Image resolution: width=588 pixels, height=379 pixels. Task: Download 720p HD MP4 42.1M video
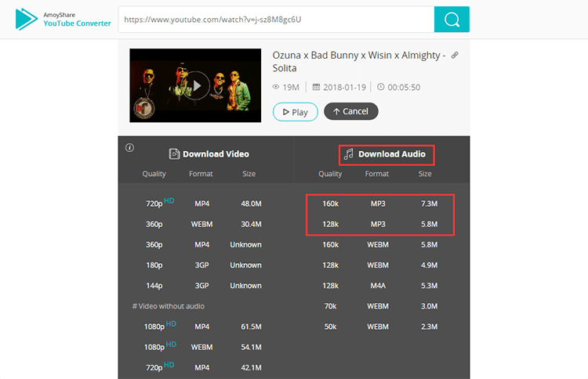pyautogui.click(x=204, y=367)
